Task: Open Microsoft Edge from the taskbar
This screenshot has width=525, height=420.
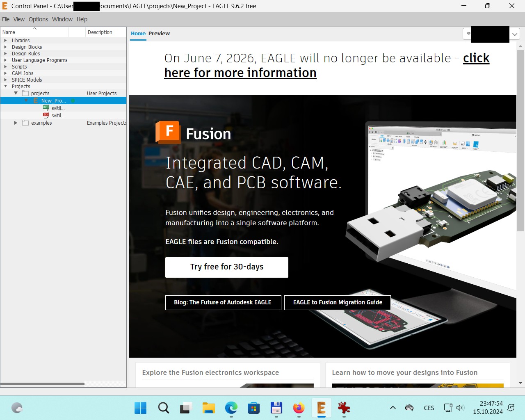Action: 231,408
